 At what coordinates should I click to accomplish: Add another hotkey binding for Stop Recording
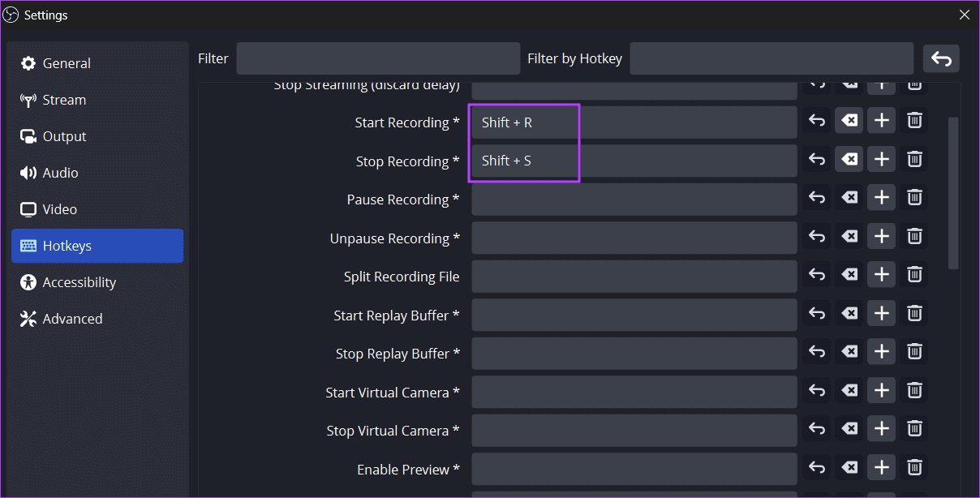coord(881,159)
